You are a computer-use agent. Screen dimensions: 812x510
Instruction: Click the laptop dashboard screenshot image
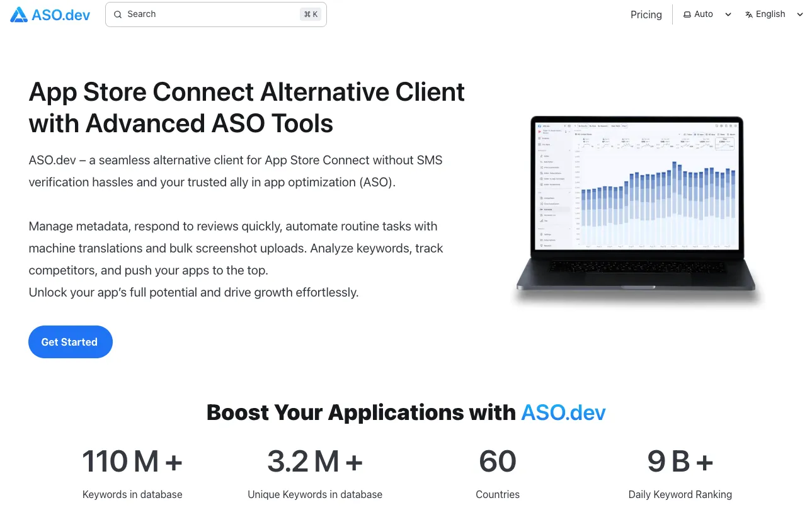(638, 211)
